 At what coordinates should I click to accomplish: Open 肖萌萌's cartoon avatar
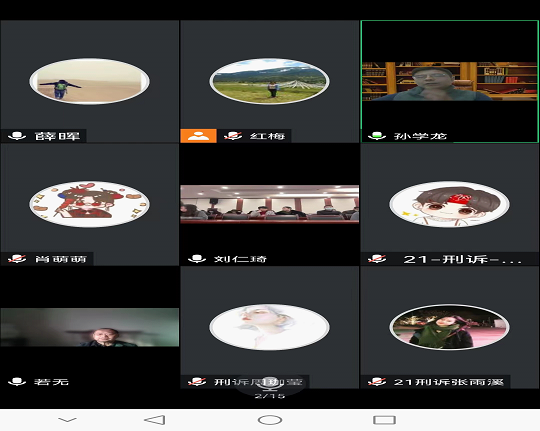[x=90, y=204]
